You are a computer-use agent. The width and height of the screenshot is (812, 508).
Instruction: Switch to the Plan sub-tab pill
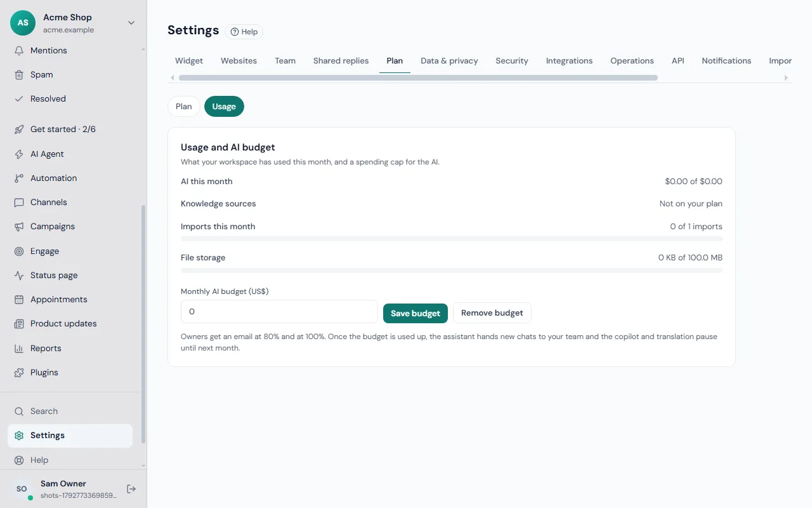pos(184,107)
